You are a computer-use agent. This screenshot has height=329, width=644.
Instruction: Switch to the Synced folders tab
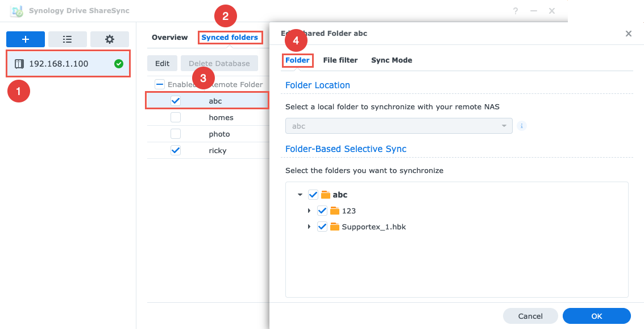point(230,38)
